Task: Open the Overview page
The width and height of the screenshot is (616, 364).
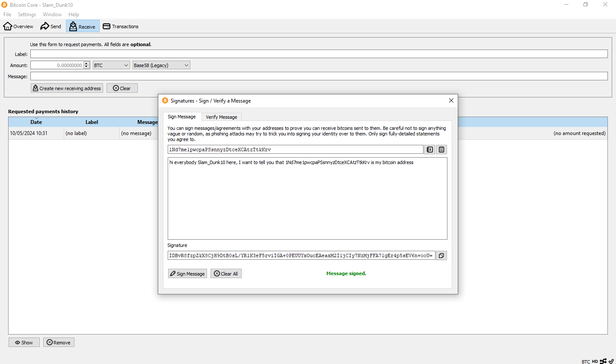Action: coord(18,26)
